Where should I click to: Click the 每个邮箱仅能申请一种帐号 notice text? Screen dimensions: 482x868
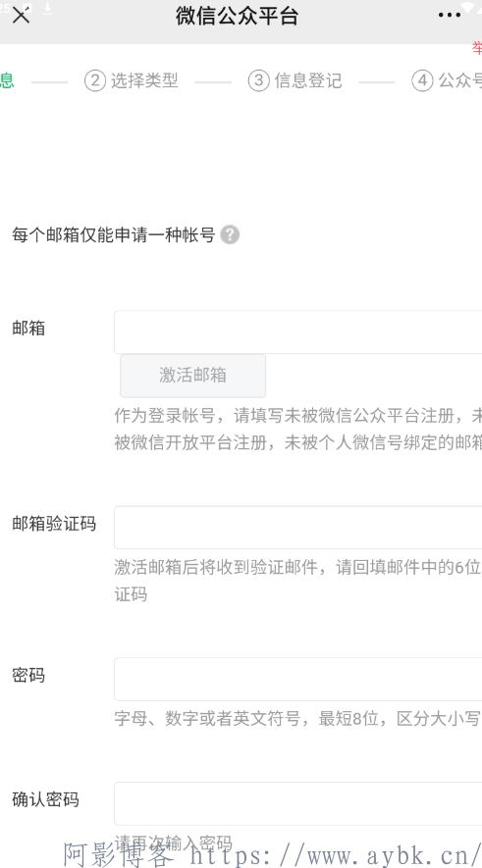114,234
